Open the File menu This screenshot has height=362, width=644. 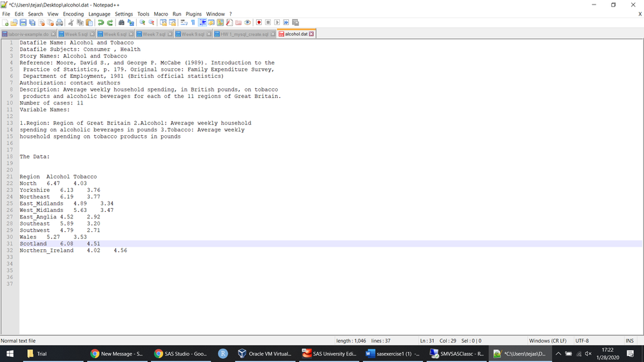coord(6,14)
